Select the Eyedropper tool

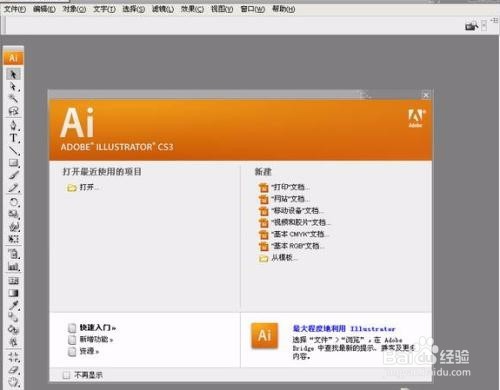click(x=13, y=305)
